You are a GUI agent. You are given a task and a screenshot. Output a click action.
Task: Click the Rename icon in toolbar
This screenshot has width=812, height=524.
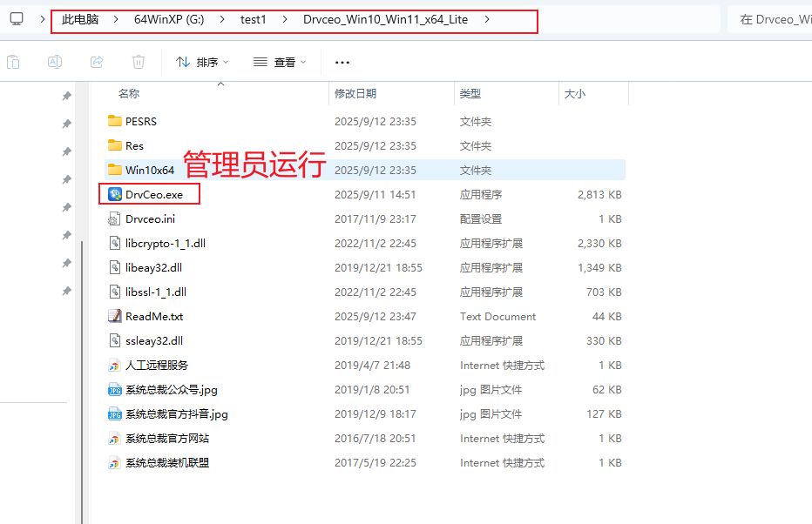coord(55,62)
